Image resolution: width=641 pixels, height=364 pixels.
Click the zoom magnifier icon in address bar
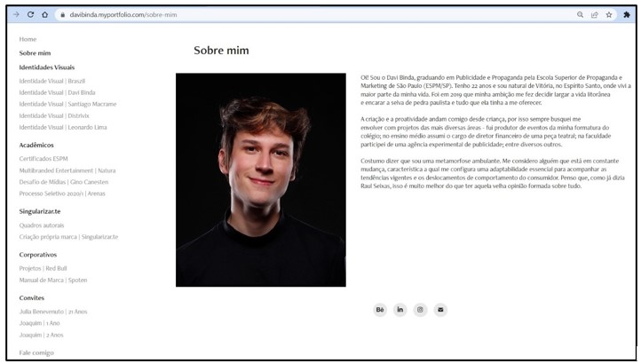[x=580, y=15]
